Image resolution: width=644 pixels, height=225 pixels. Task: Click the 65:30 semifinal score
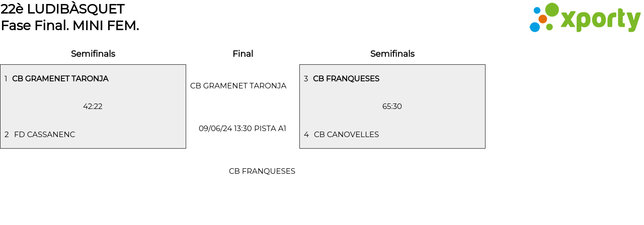pyautogui.click(x=392, y=106)
